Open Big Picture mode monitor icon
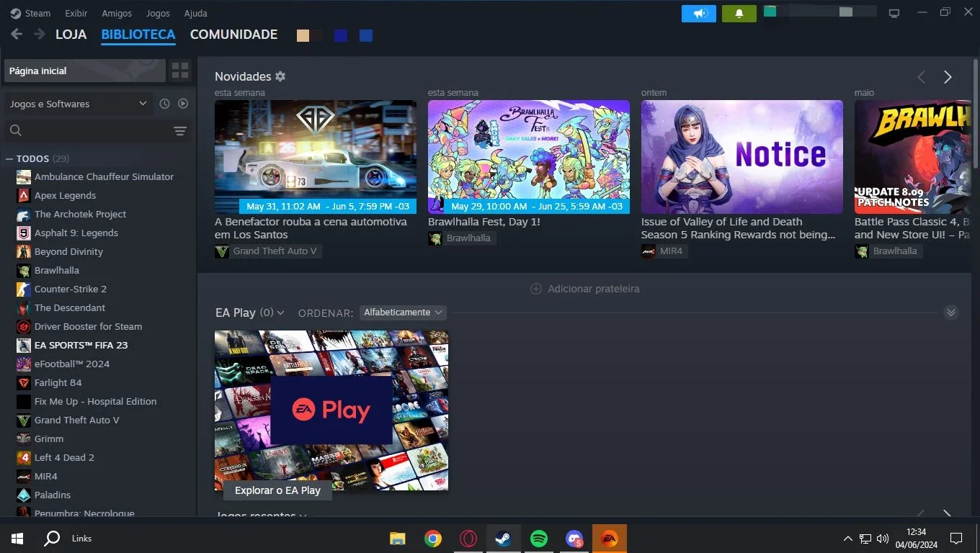Screen dimensions: 980x553 (x=894, y=13)
